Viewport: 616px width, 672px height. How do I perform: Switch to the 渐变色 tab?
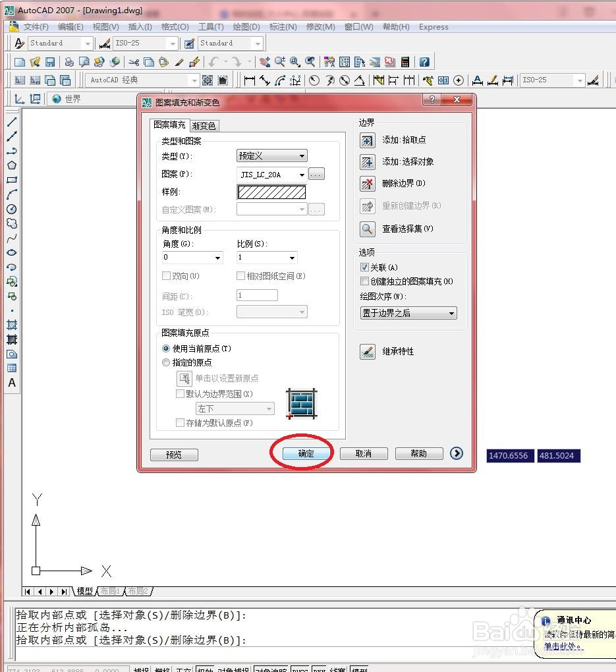pyautogui.click(x=204, y=126)
